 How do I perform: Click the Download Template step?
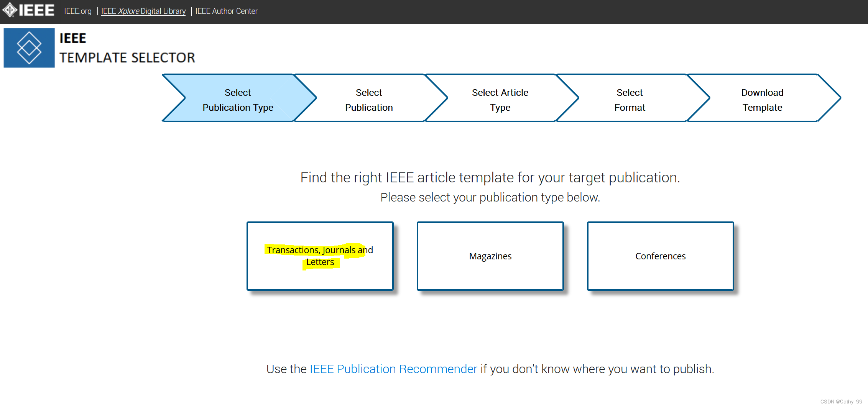762,100
